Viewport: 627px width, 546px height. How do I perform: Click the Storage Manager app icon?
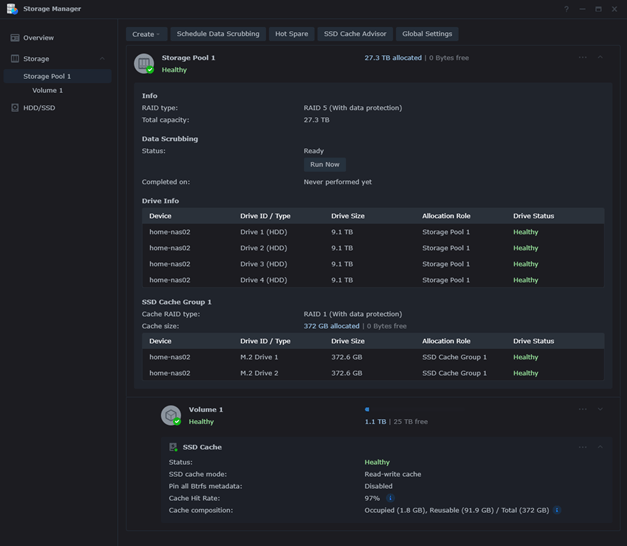pyautogui.click(x=11, y=9)
